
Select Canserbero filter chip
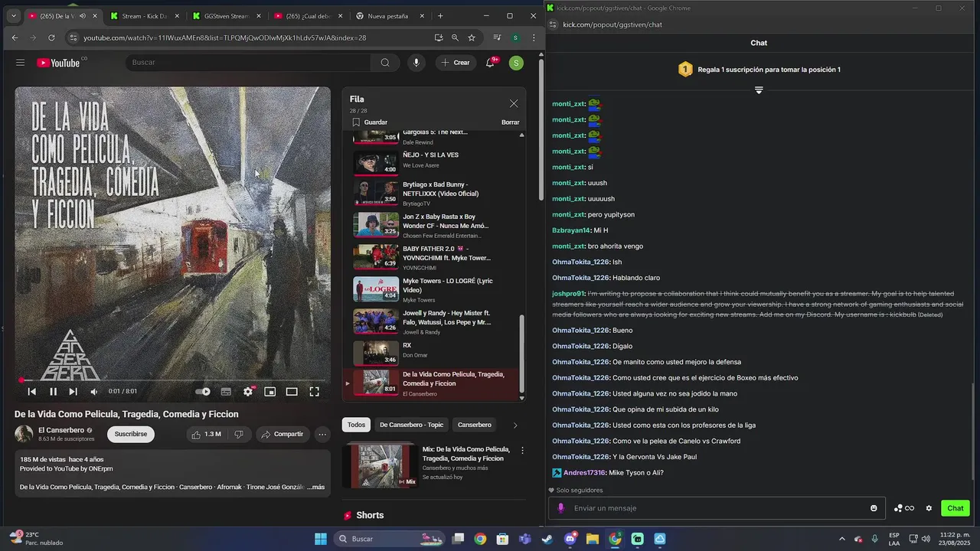pos(475,425)
